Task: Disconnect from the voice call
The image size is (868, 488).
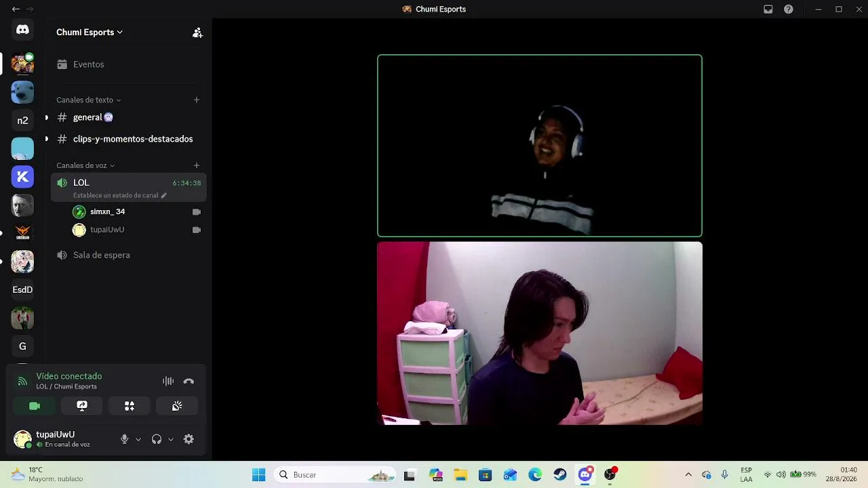Action: pos(189,381)
